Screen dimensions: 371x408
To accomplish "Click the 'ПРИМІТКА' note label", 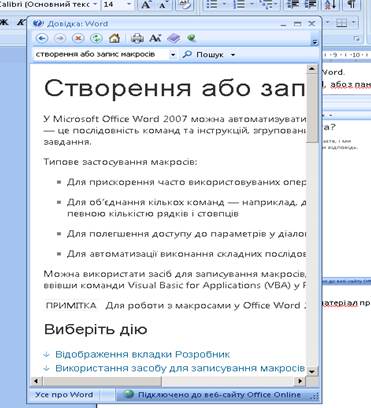I will pyautogui.click(x=71, y=305).
